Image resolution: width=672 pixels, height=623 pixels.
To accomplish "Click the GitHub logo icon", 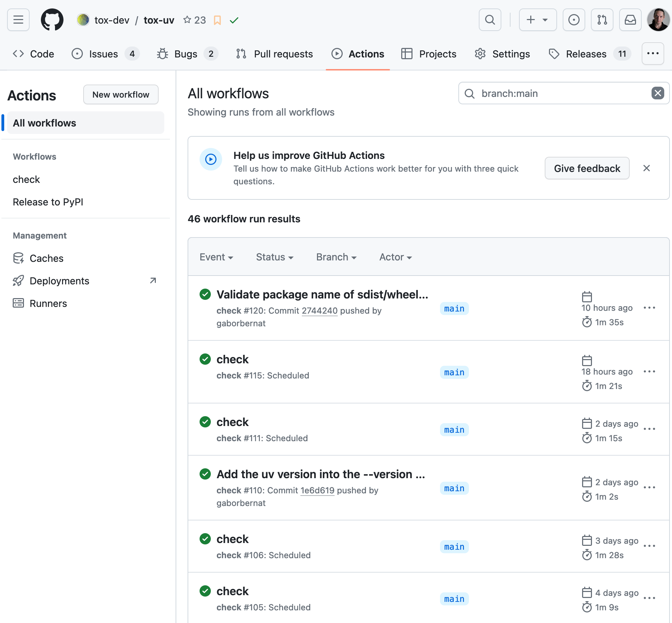I will click(x=52, y=20).
